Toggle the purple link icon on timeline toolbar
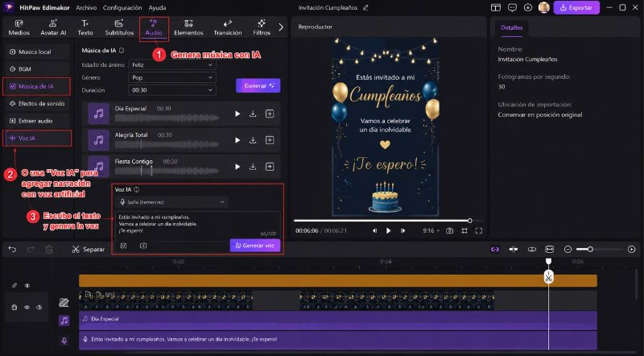The width and height of the screenshot is (644, 356). 495,249
